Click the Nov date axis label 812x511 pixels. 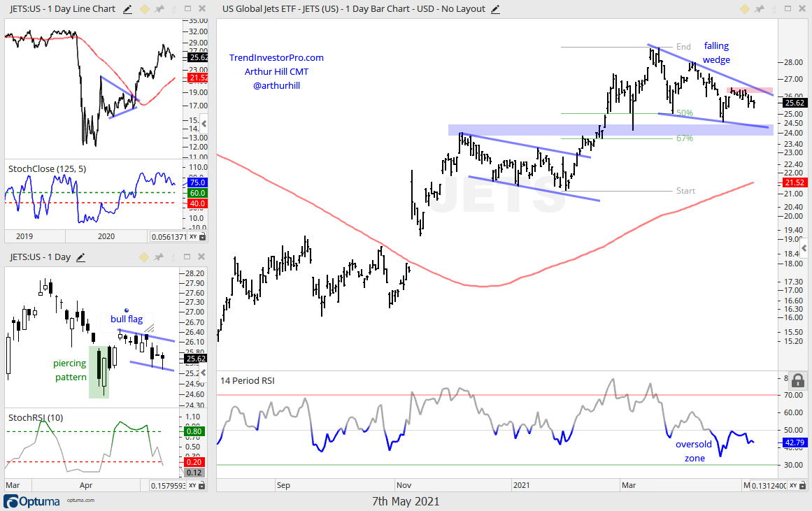[404, 485]
